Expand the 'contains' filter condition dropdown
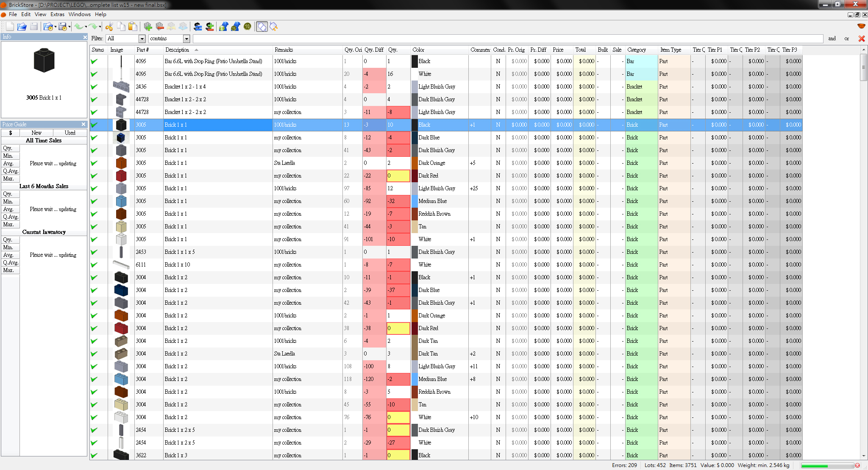This screenshot has height=470, width=868. (x=186, y=39)
